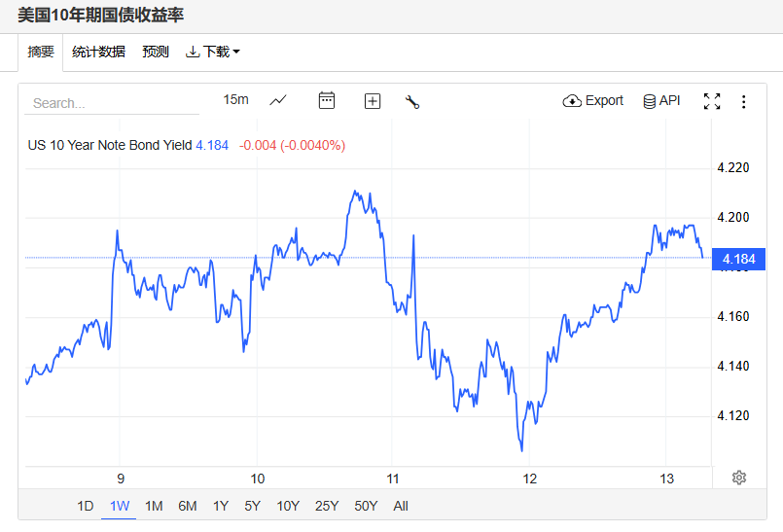Click the 4.184 current price tag
The width and height of the screenshot is (783, 532).
738,259
